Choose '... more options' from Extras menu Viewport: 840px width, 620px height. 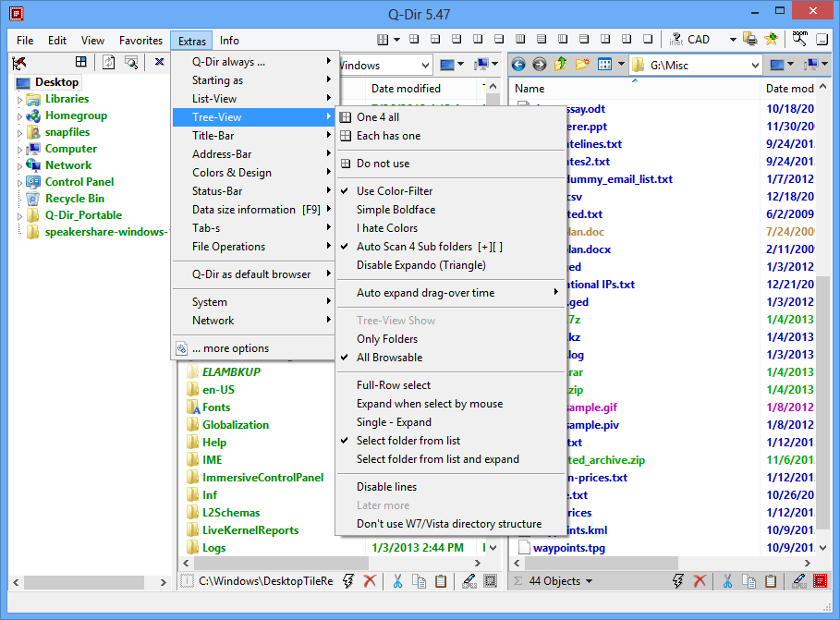(x=230, y=348)
